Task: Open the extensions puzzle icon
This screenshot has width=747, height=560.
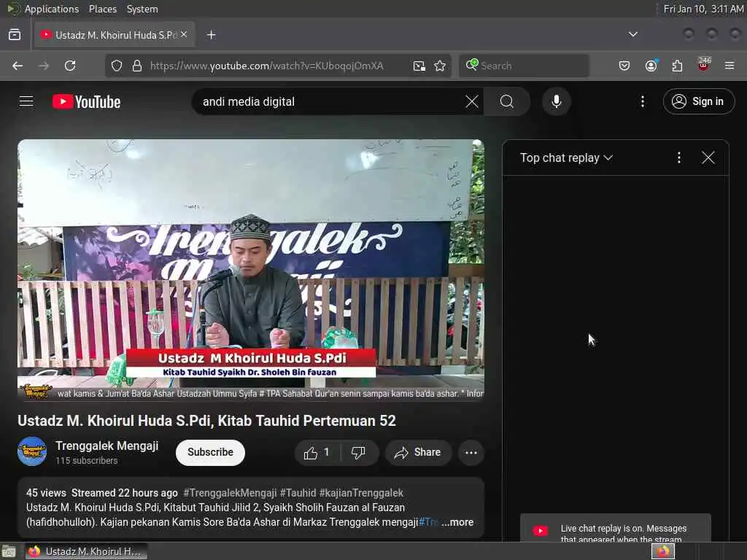Action: click(677, 66)
